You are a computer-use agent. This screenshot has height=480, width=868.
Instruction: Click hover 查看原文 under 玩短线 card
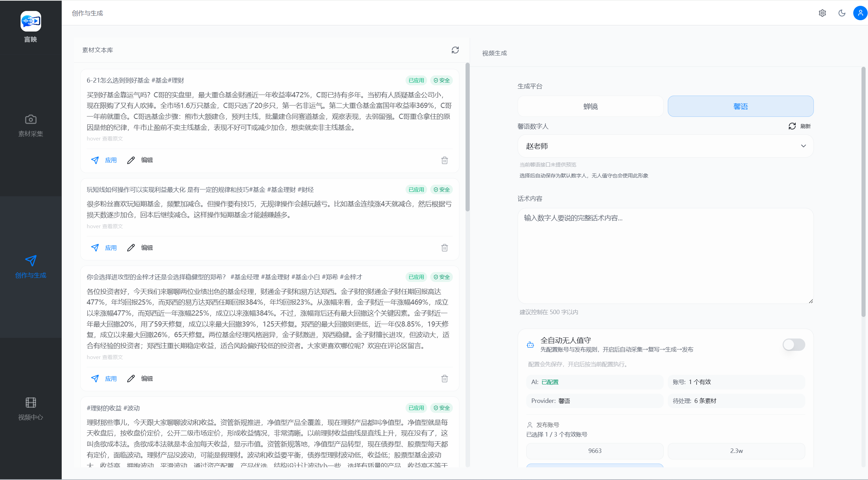[105, 226]
